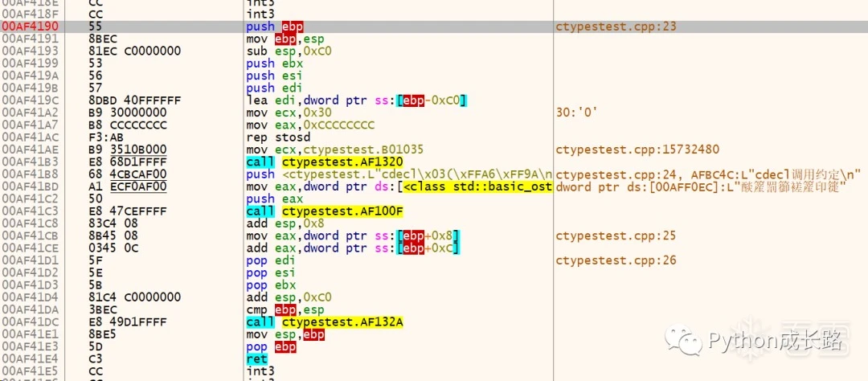Select 'mov eax,dword ptr ss:[ebp+0x8]' instruction

point(354,236)
